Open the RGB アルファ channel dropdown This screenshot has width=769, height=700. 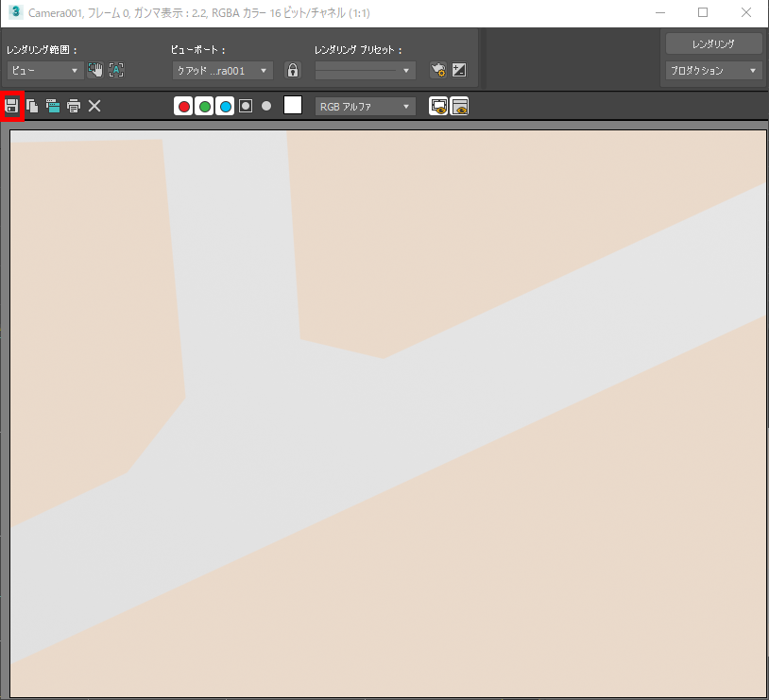point(365,107)
